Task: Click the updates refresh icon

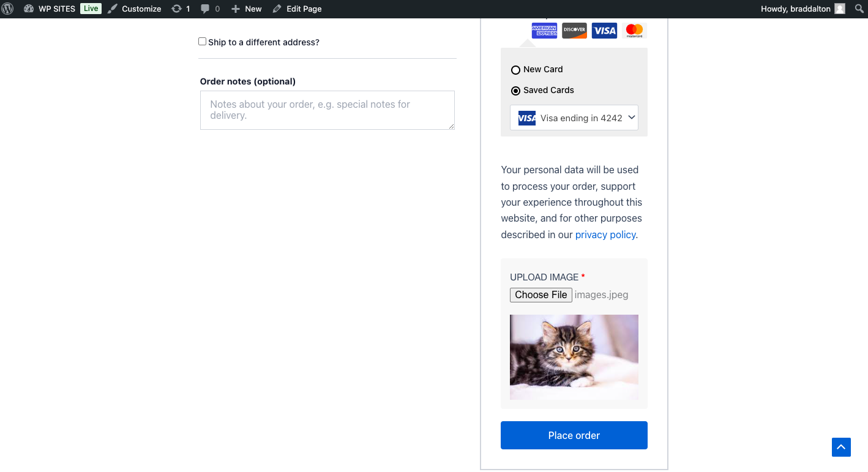Action: [176, 9]
